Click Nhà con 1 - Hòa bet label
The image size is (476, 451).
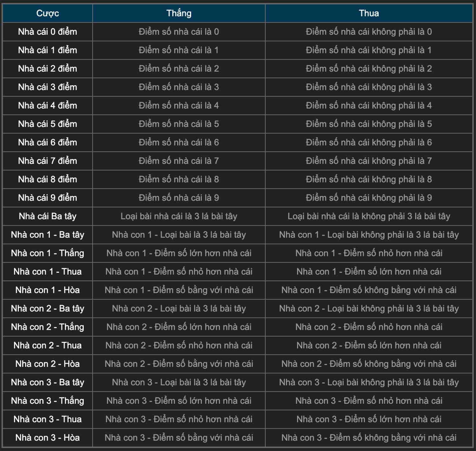coord(48,290)
